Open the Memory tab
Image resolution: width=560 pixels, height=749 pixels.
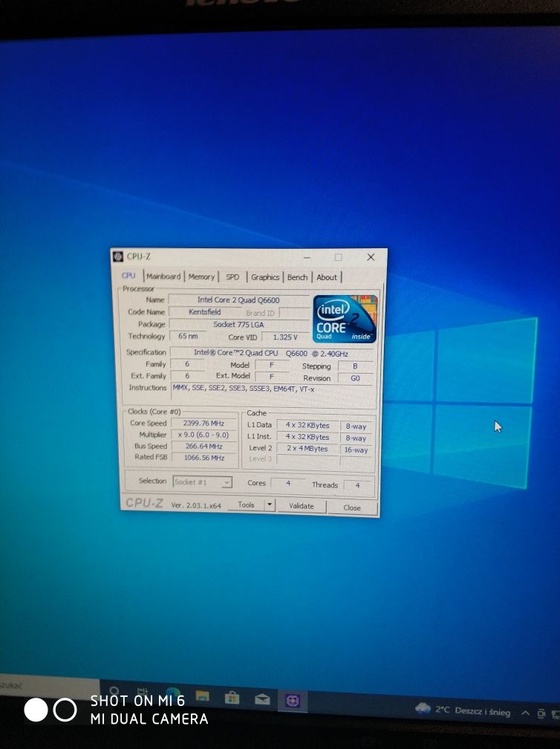click(201, 276)
